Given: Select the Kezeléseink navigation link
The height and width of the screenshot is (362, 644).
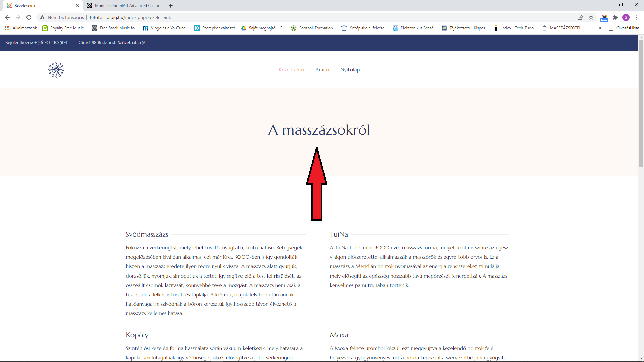Looking at the screenshot, I should pos(291,70).
